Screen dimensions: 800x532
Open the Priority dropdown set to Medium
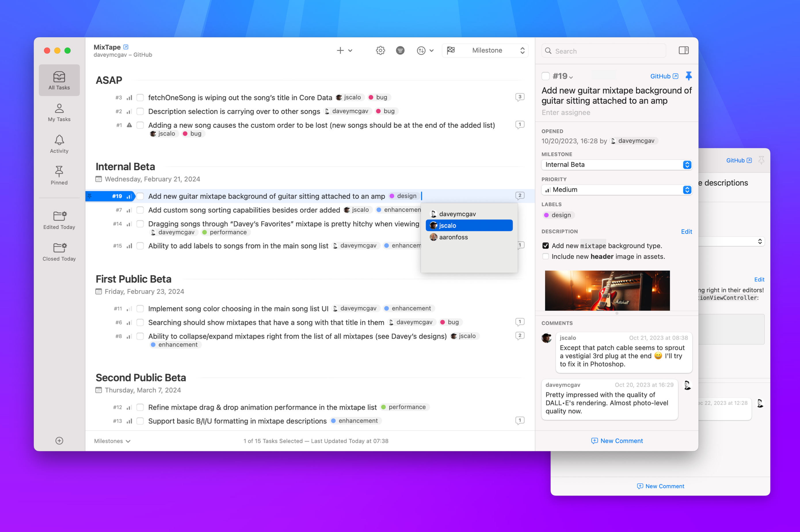[617, 190]
